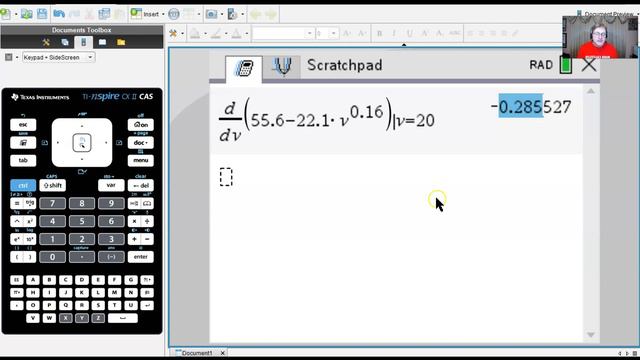This screenshot has width=640, height=360.
Task: Select the Document1 tab at bottom
Action: click(x=196, y=353)
